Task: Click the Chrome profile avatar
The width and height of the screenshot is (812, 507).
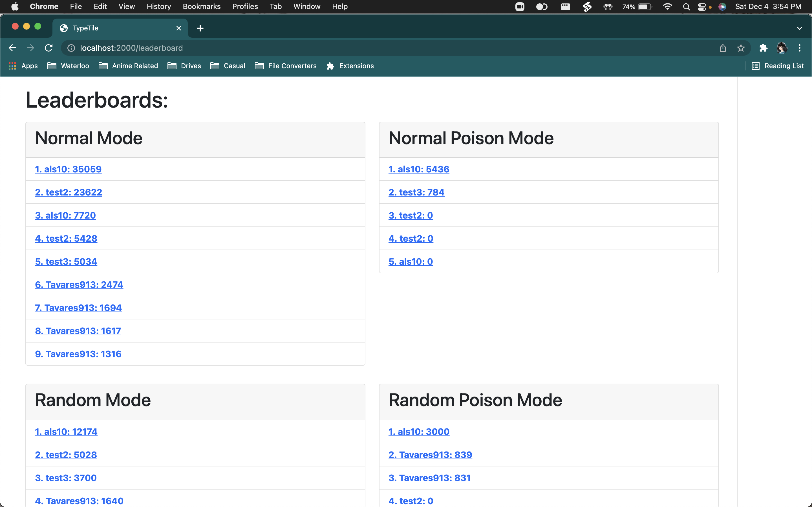Action: point(782,48)
